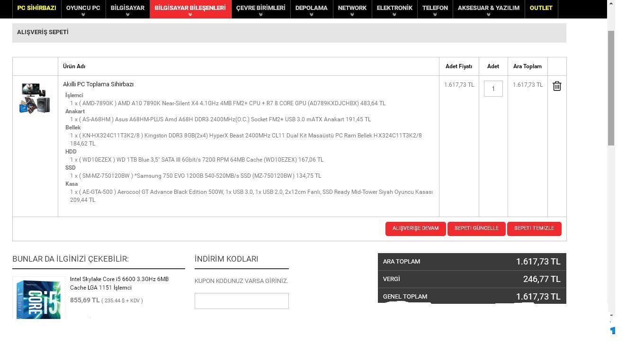
Task: Open the PC SİHİRBAZI menu item
Action: click(x=36, y=8)
